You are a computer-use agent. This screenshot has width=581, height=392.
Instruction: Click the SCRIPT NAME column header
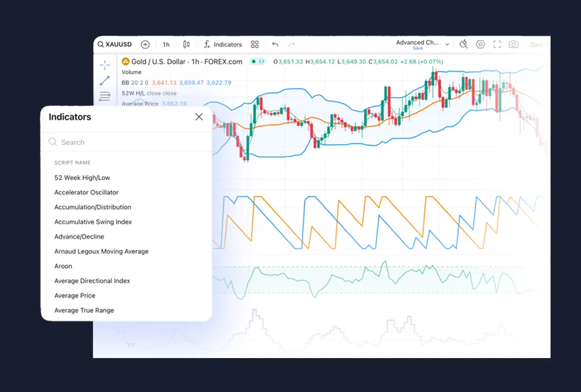click(x=72, y=163)
